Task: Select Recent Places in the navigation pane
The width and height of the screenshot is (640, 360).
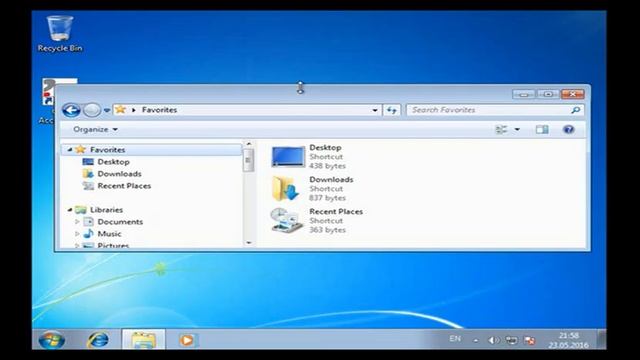Action: [124, 186]
